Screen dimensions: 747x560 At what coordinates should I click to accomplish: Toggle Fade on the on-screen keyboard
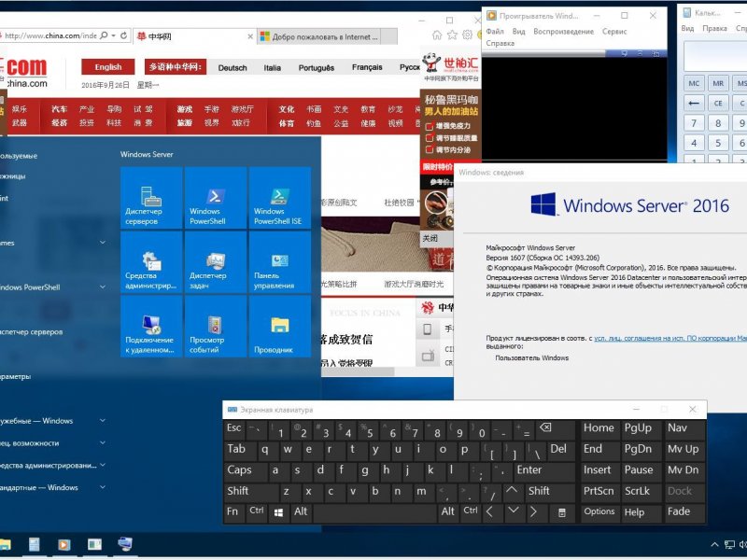pyautogui.click(x=683, y=511)
